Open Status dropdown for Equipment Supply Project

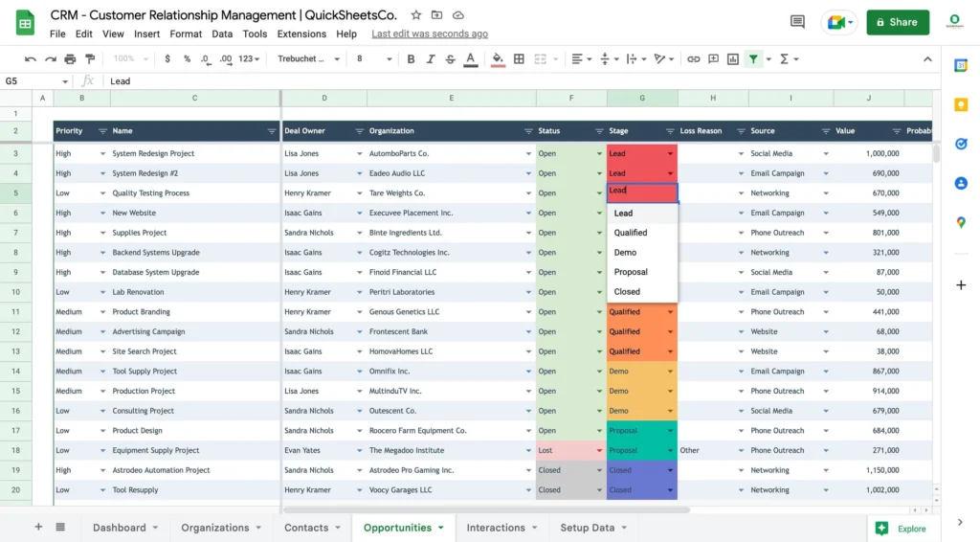[599, 451]
